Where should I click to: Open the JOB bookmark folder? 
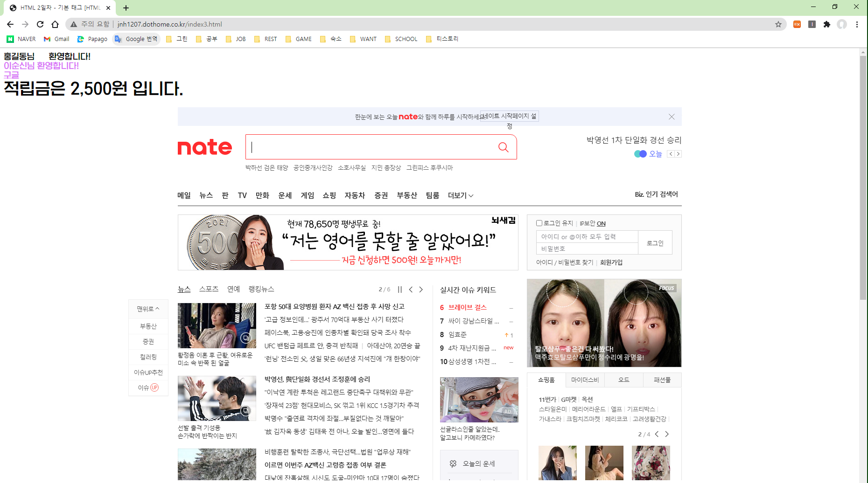236,39
